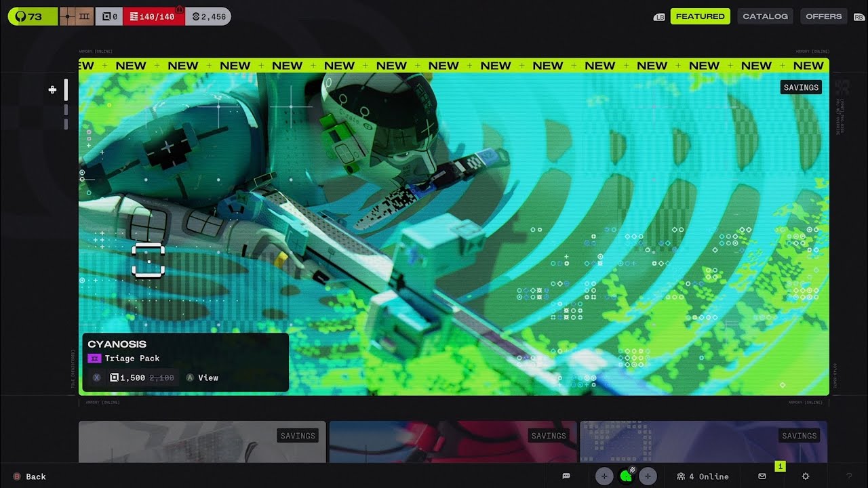Go Back using the bottom-left button

(29, 476)
